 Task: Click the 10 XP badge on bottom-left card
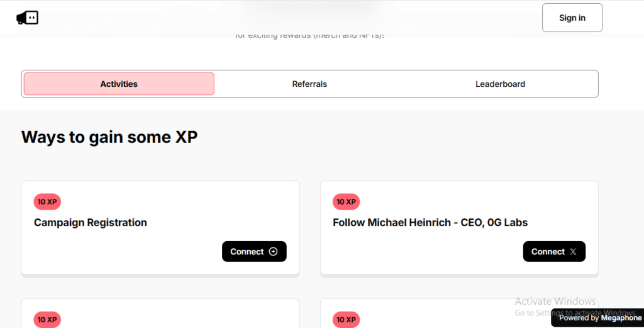(x=47, y=320)
